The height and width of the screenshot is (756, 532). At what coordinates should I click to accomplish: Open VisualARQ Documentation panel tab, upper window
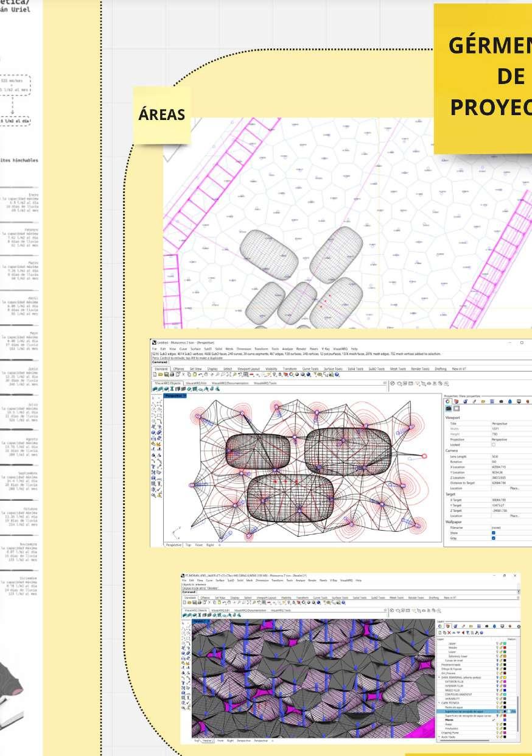tap(230, 383)
